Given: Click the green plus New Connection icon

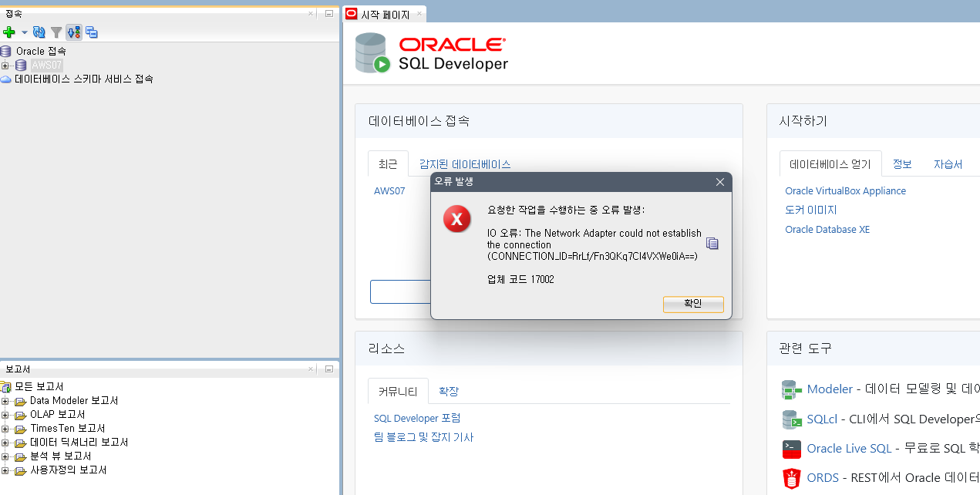Looking at the screenshot, I should [x=9, y=32].
